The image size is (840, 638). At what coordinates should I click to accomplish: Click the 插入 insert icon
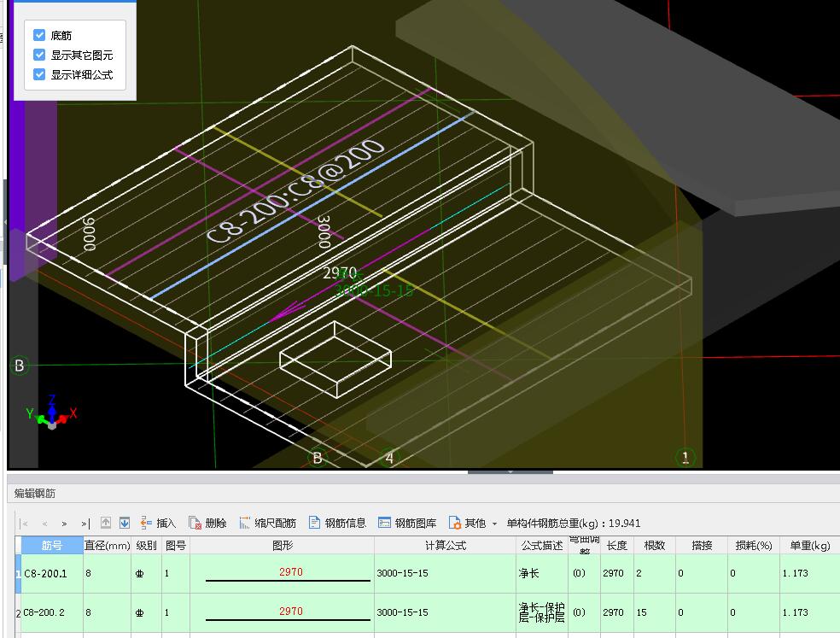[146, 523]
